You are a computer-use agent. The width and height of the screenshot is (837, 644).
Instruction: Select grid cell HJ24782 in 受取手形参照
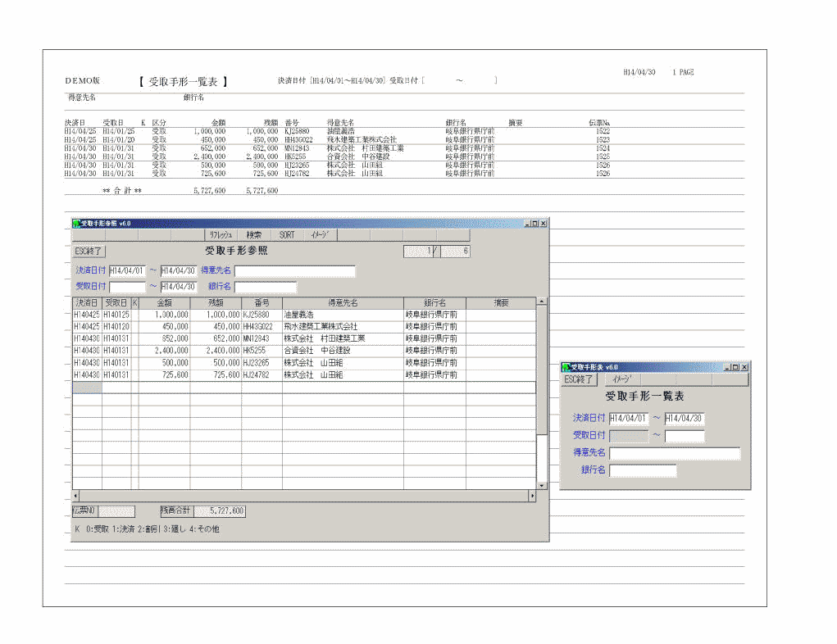pos(262,375)
